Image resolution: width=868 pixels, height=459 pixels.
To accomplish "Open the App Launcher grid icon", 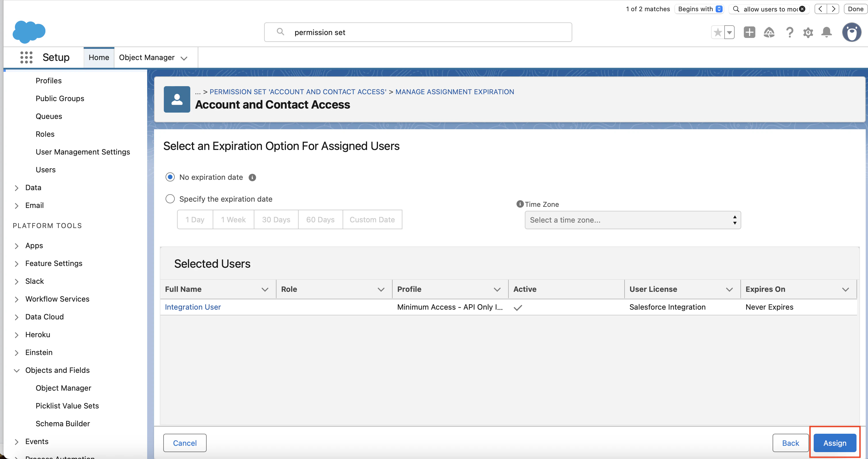I will (x=26, y=57).
